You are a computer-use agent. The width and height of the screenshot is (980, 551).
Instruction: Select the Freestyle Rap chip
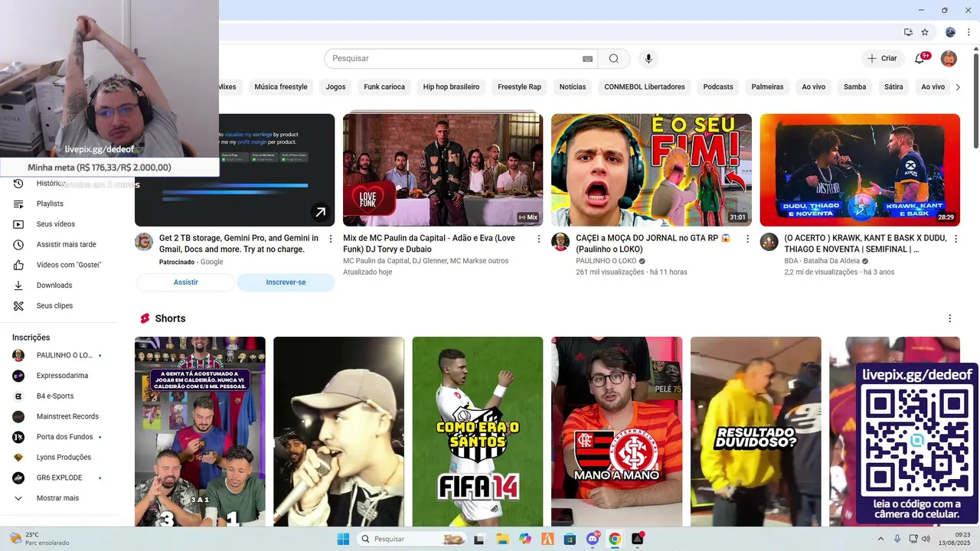(519, 87)
